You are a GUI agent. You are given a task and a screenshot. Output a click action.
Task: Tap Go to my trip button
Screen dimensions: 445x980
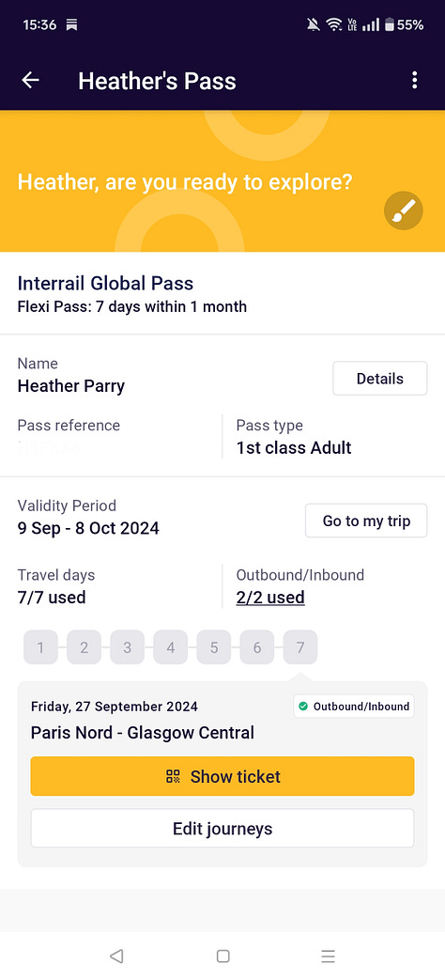pyautogui.click(x=366, y=521)
